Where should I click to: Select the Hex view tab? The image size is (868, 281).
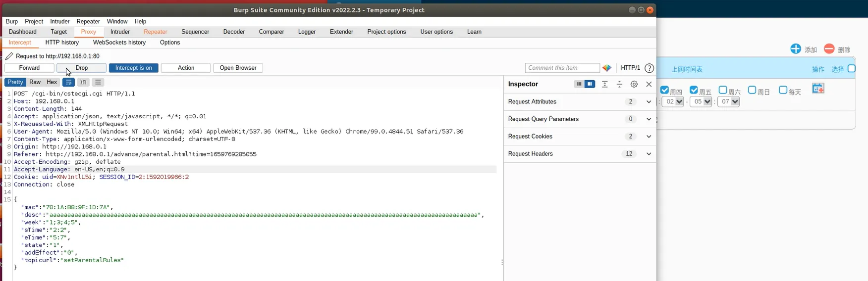tap(52, 82)
